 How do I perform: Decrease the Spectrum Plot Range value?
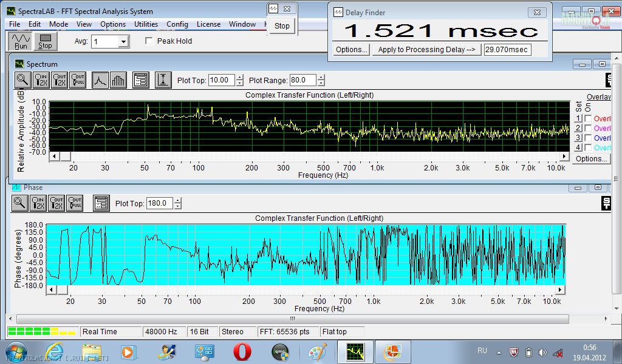(x=321, y=83)
